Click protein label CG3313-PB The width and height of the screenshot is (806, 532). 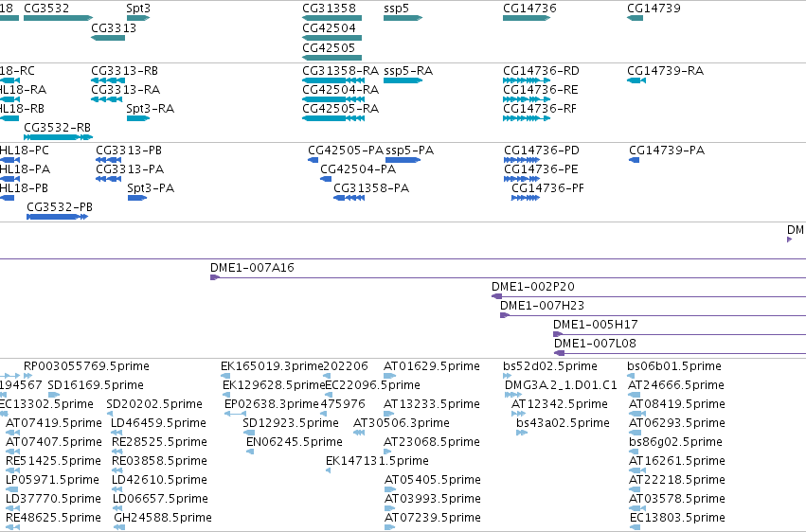click(x=129, y=151)
